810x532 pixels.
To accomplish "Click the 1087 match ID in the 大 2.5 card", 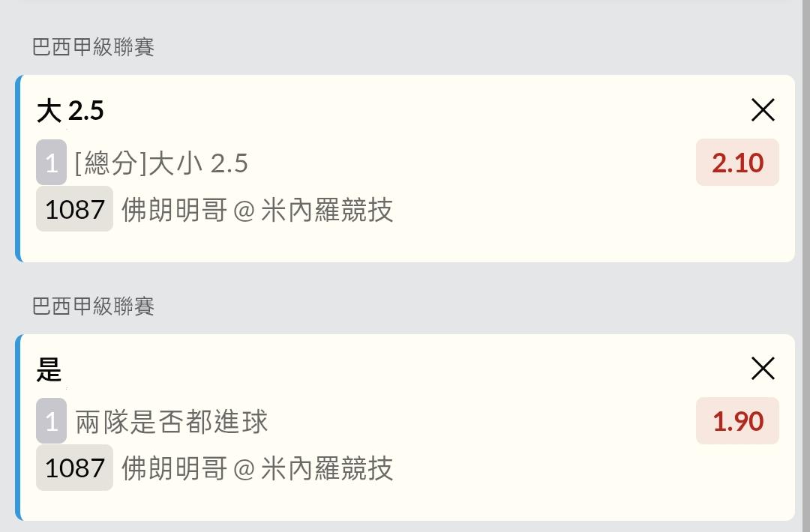I will click(74, 209).
